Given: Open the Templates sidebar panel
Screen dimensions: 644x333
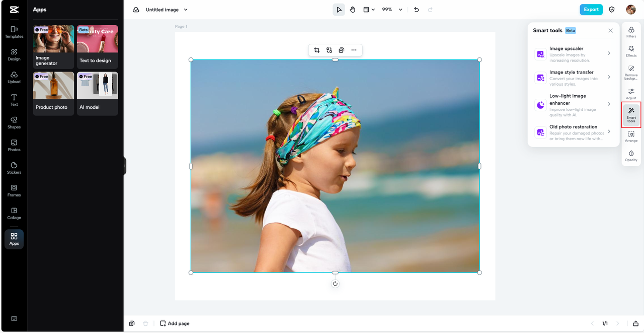Looking at the screenshot, I should pyautogui.click(x=14, y=32).
